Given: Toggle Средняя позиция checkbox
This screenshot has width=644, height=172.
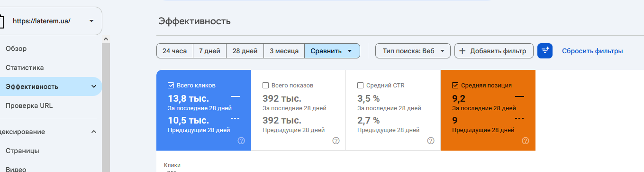Looking at the screenshot, I should (455, 86).
